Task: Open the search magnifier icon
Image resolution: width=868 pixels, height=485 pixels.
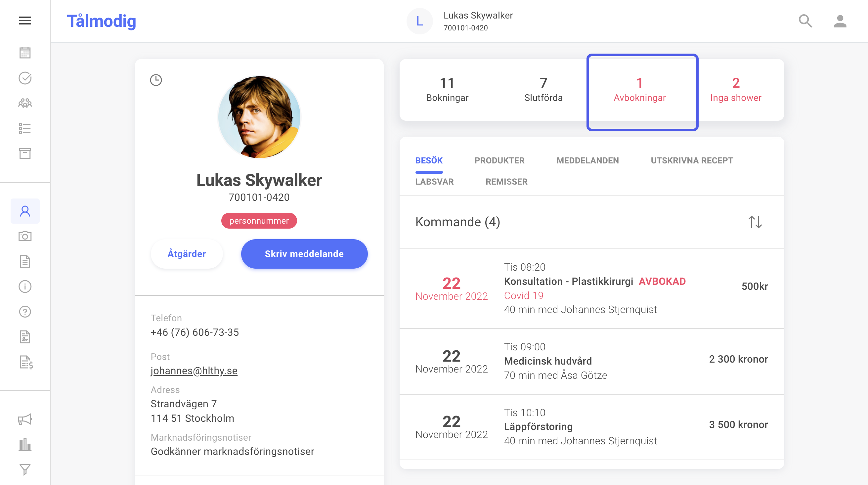Action: pyautogui.click(x=805, y=21)
